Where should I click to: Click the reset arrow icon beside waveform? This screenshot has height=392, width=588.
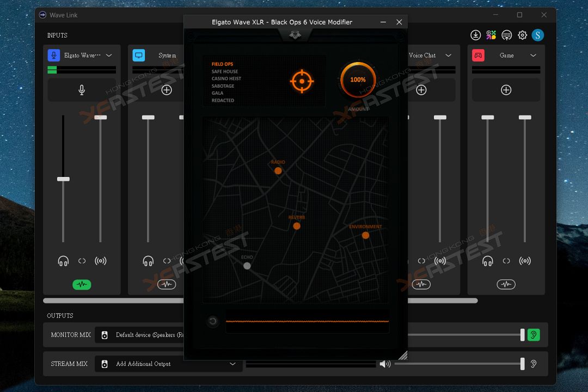click(213, 321)
